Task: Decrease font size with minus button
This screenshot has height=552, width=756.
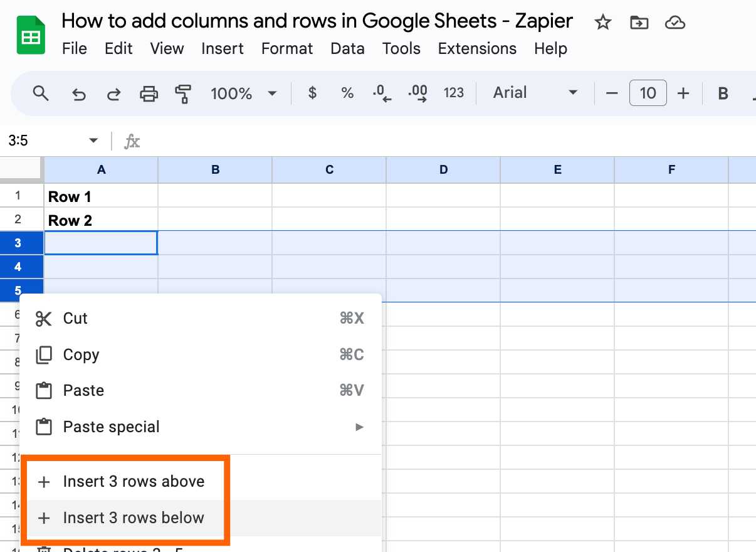Action: click(x=612, y=93)
